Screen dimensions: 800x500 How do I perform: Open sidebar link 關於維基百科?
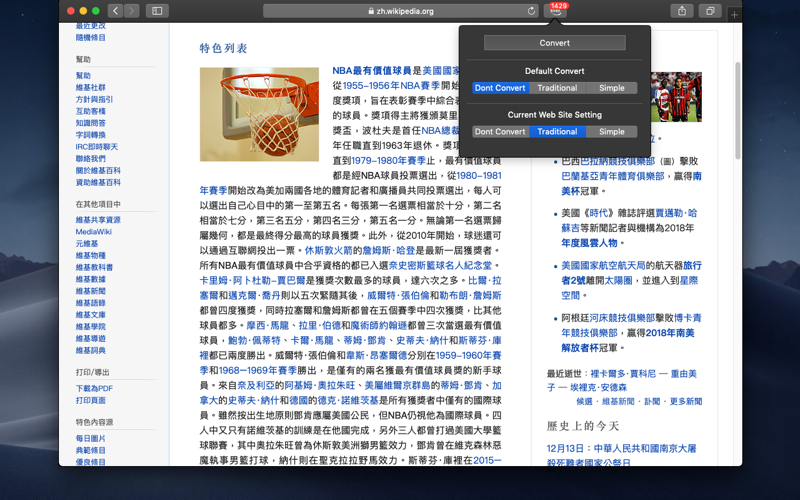tap(98, 170)
